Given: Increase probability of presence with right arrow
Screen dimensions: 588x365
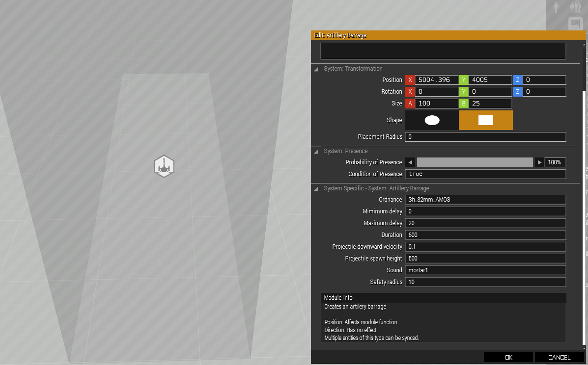Looking at the screenshot, I should (x=539, y=162).
